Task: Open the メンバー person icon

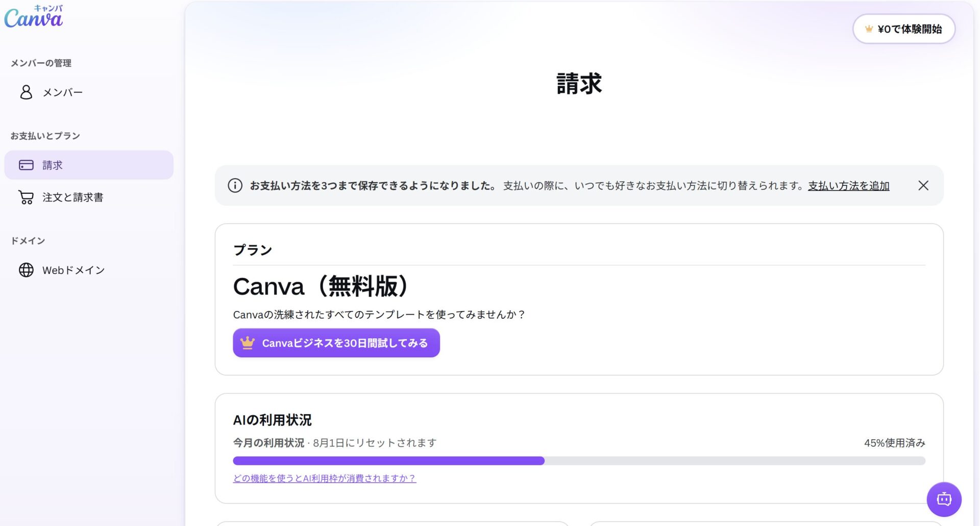Action: point(26,92)
